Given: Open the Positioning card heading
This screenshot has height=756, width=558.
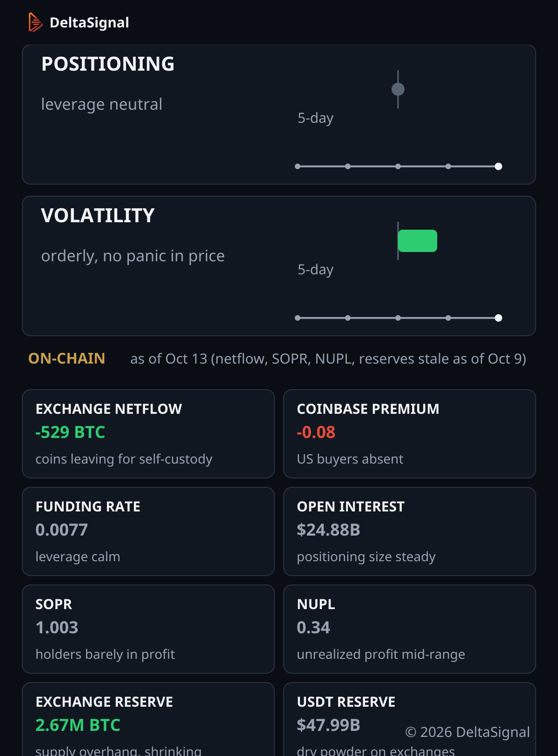Looking at the screenshot, I should 108,64.
